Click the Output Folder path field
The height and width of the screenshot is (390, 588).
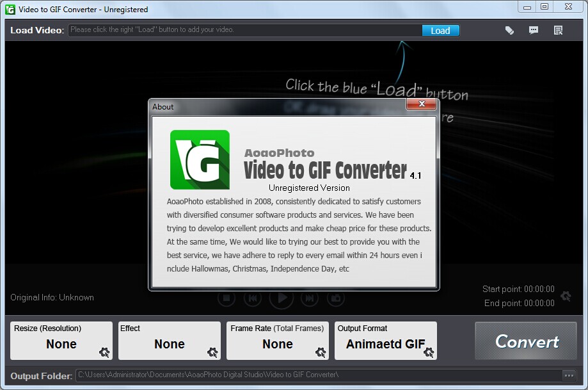(x=319, y=375)
